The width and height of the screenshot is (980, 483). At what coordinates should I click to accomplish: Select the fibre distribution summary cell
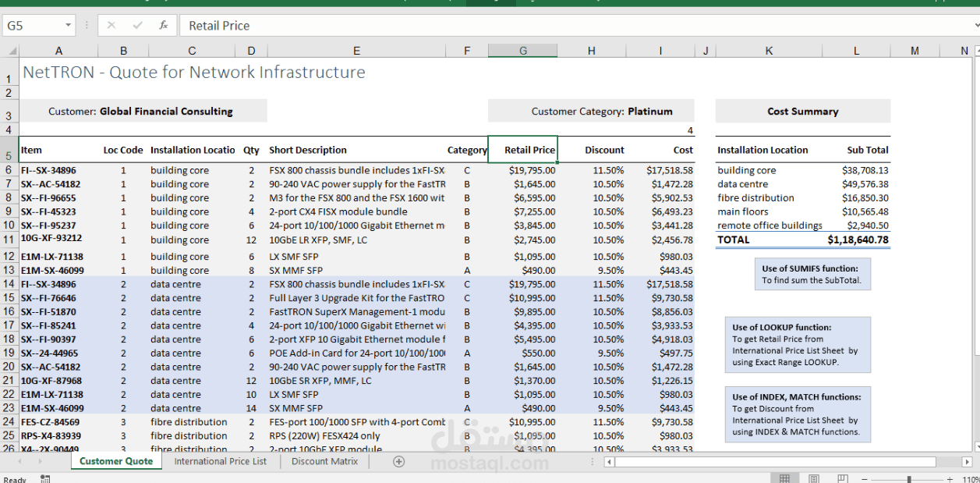click(769, 198)
